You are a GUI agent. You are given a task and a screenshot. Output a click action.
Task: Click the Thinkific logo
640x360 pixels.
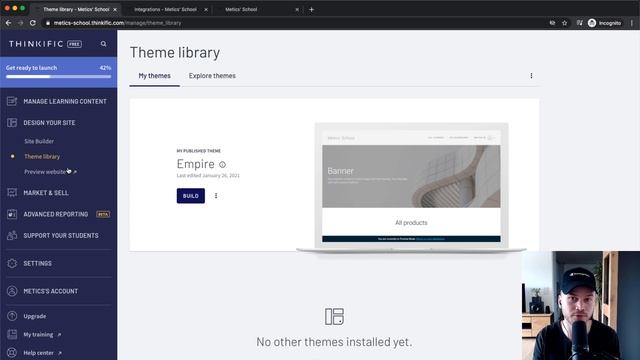36,44
